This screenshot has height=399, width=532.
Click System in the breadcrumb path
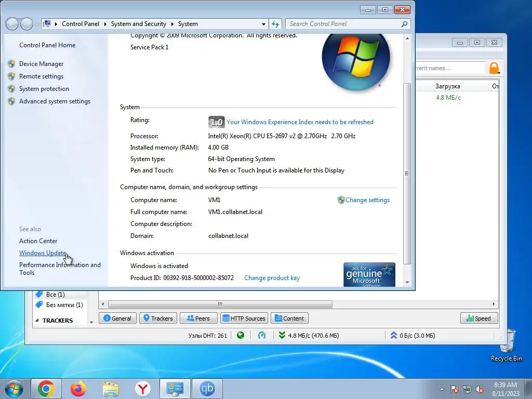[188, 24]
